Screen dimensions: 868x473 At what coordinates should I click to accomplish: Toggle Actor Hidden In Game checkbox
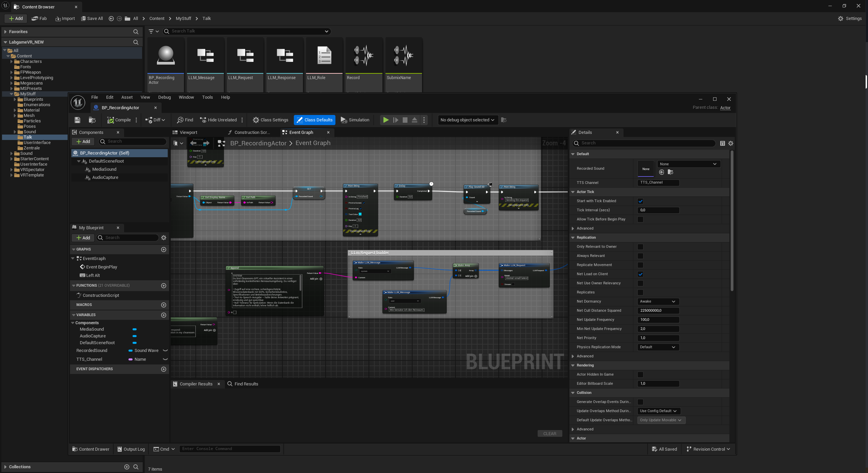tap(640, 375)
